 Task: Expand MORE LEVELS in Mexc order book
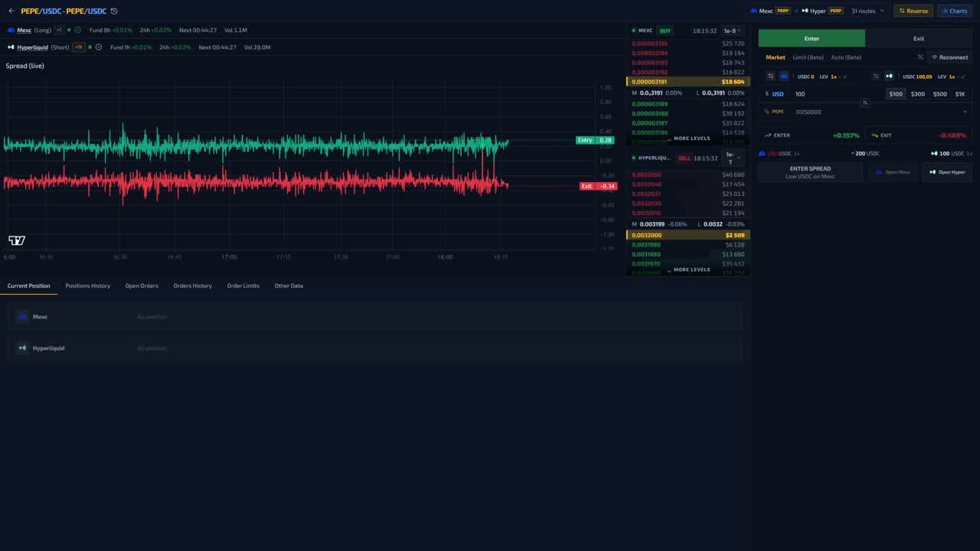pyautogui.click(x=689, y=139)
